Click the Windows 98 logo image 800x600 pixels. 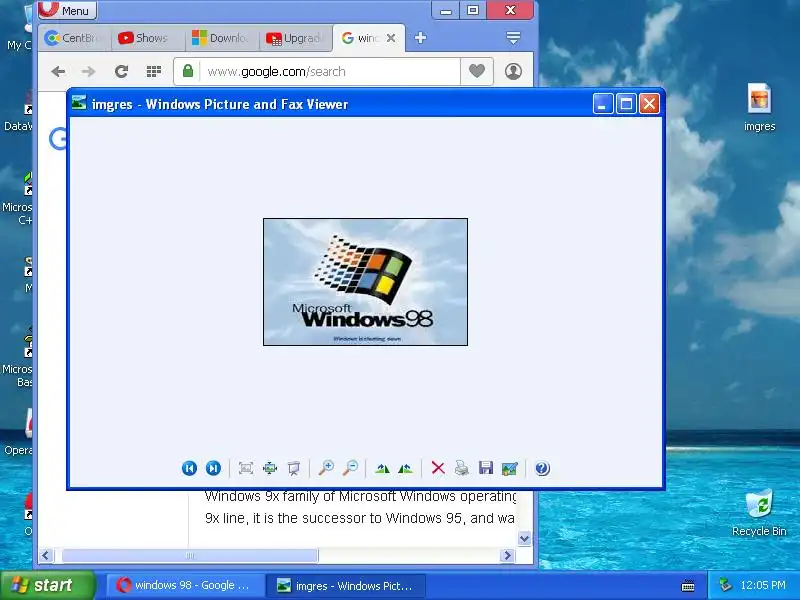365,282
